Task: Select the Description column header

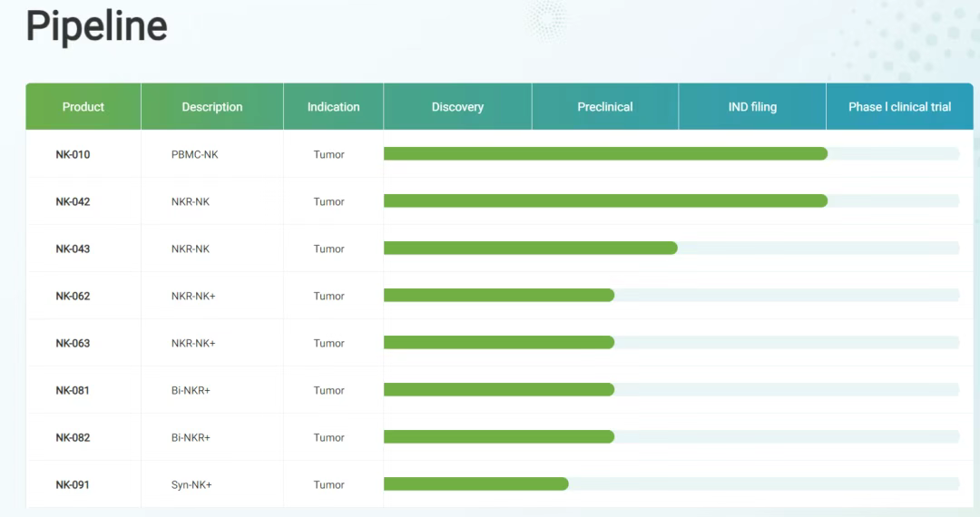Action: click(212, 107)
